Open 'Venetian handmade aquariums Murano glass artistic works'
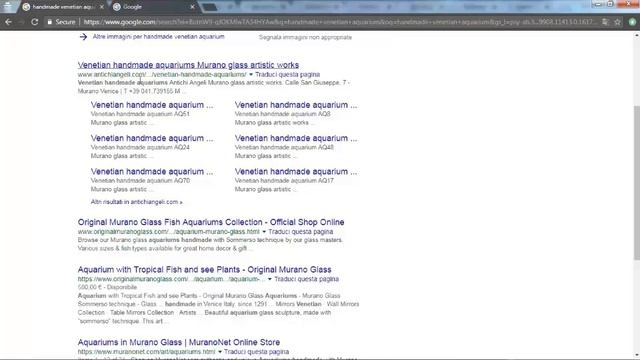Image resolution: width=640 pixels, height=360 pixels. click(x=188, y=65)
